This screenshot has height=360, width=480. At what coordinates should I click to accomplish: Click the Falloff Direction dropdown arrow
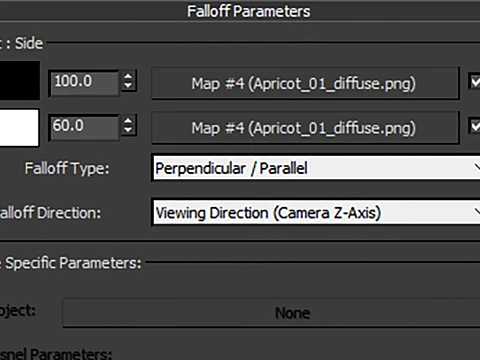(477, 213)
